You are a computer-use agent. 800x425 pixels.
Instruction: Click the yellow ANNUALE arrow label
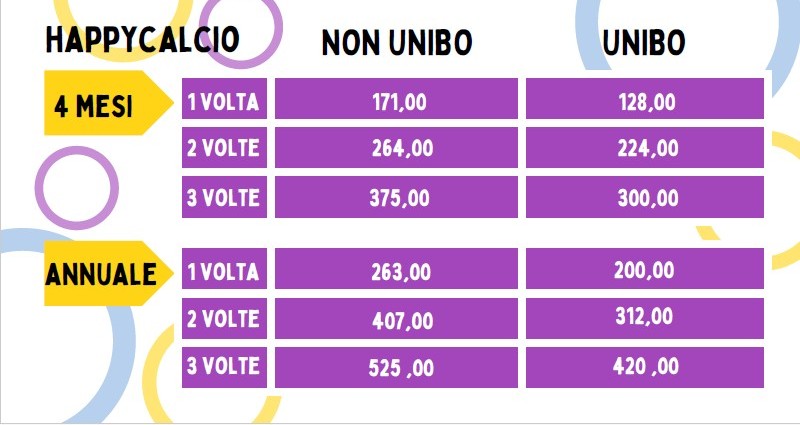pyautogui.click(x=109, y=273)
